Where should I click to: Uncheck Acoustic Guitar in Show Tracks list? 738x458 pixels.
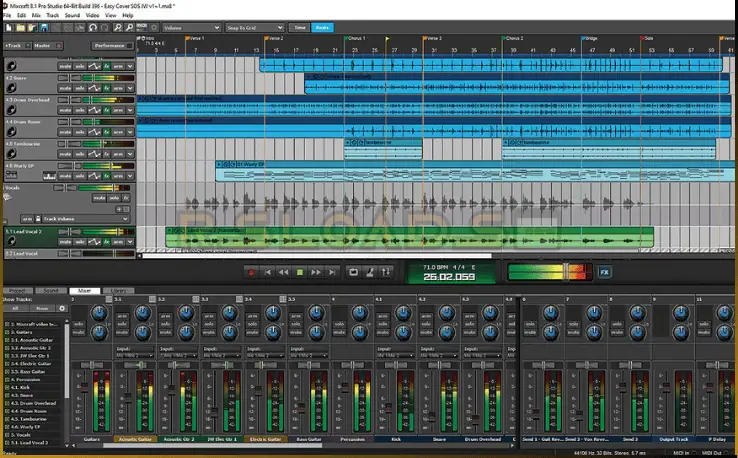(5, 339)
